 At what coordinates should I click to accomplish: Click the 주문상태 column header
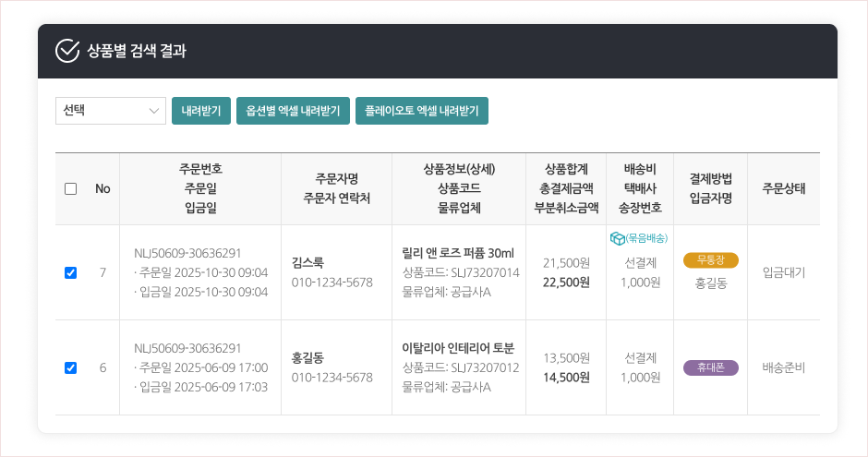point(784,188)
